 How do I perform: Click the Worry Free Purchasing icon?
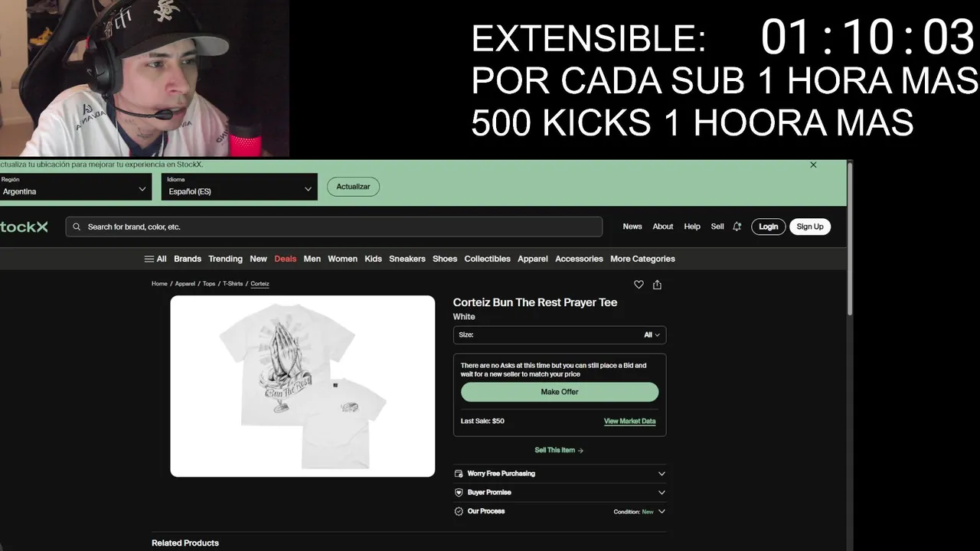pos(459,474)
